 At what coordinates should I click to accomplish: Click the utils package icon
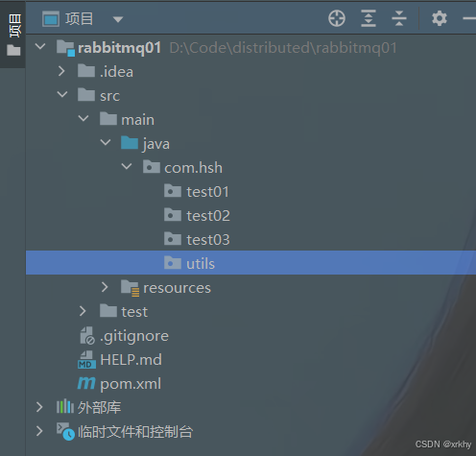[173, 263]
